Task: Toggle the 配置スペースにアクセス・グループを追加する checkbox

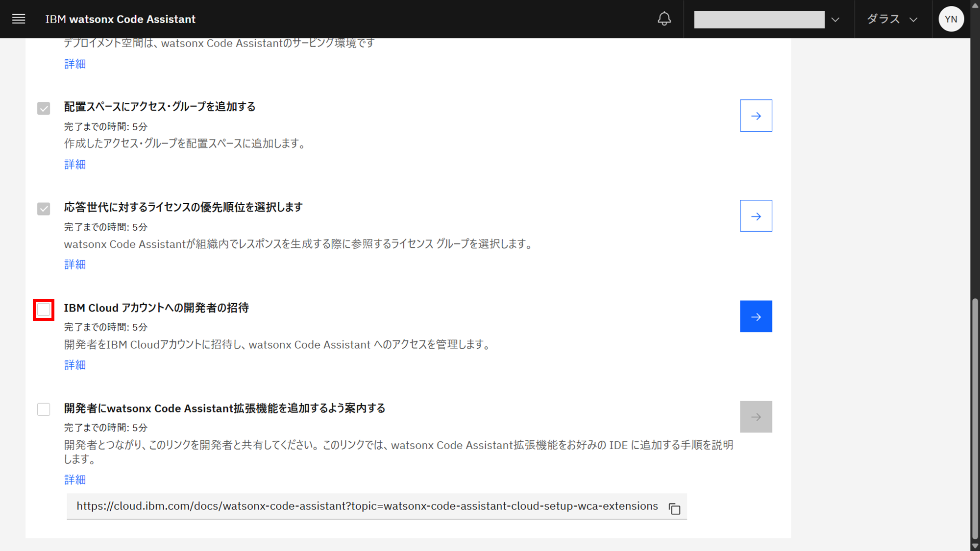Action: (x=44, y=108)
